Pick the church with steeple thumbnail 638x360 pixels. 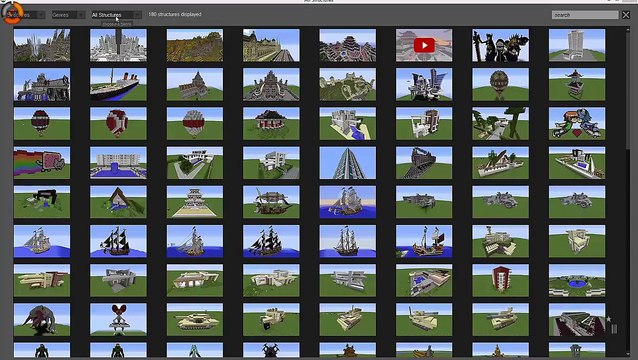[x=195, y=84]
